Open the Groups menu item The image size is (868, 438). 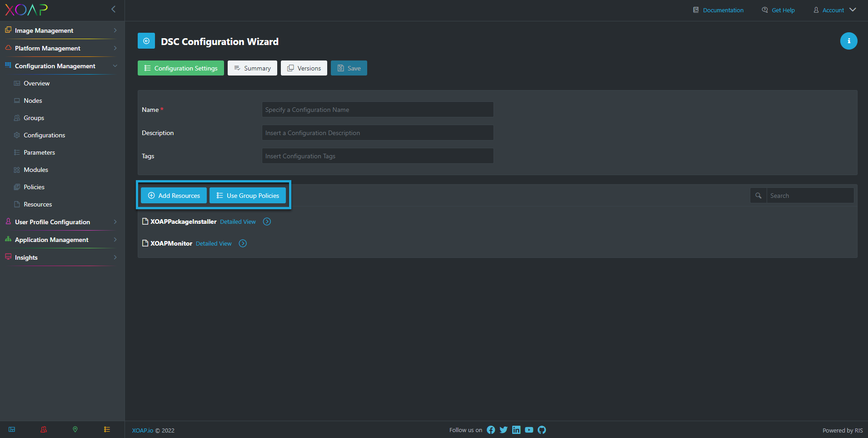click(x=34, y=118)
